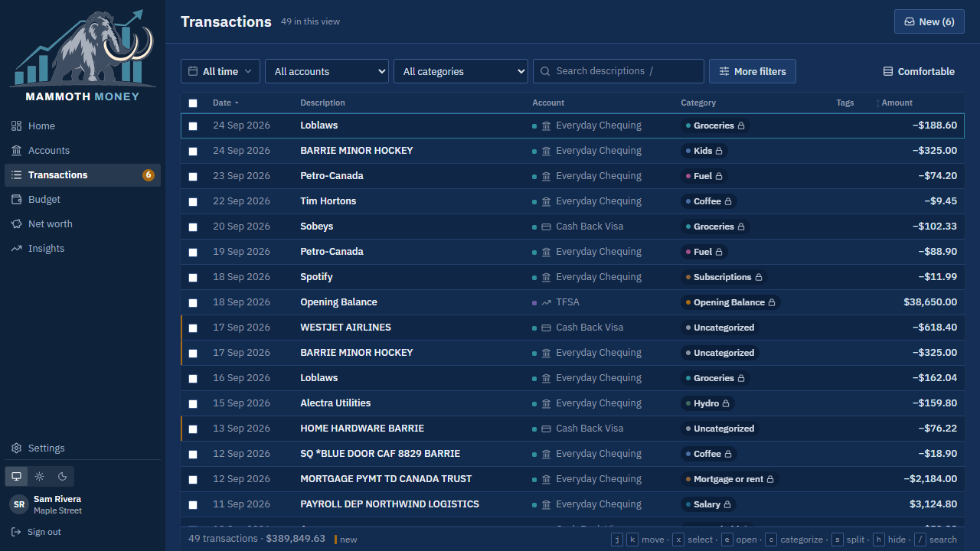Click the TFSA investment account icon
This screenshot has height=551, width=980.
(546, 302)
